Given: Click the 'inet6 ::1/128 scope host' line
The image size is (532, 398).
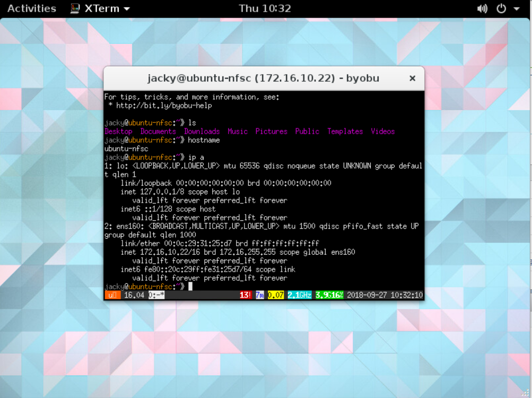Looking at the screenshot, I should [x=168, y=209].
